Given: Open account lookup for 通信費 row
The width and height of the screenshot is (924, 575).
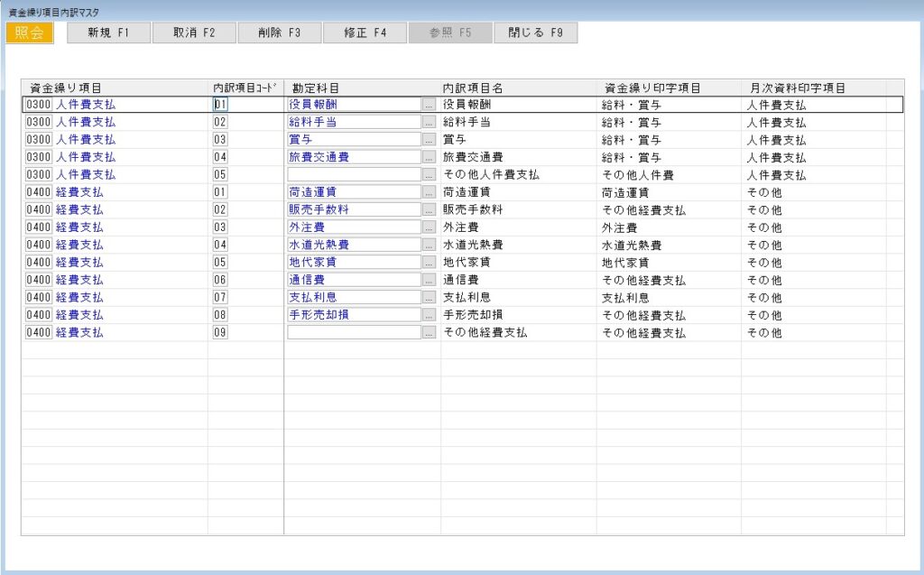Looking at the screenshot, I should tap(429, 280).
